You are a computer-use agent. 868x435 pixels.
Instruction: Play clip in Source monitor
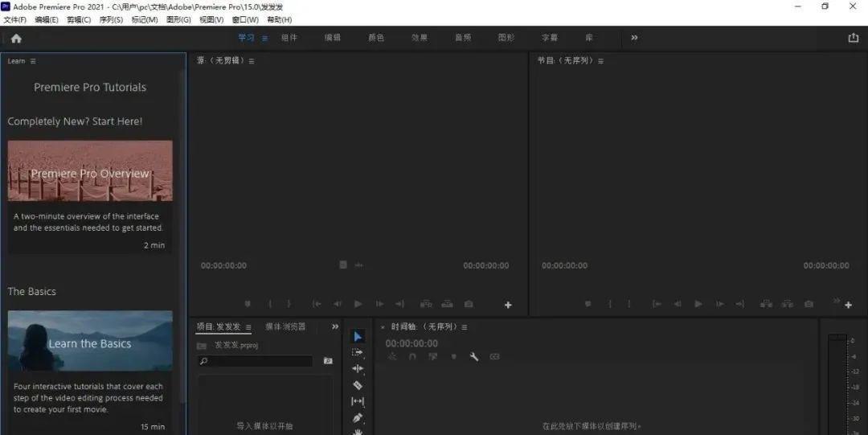pyautogui.click(x=358, y=304)
